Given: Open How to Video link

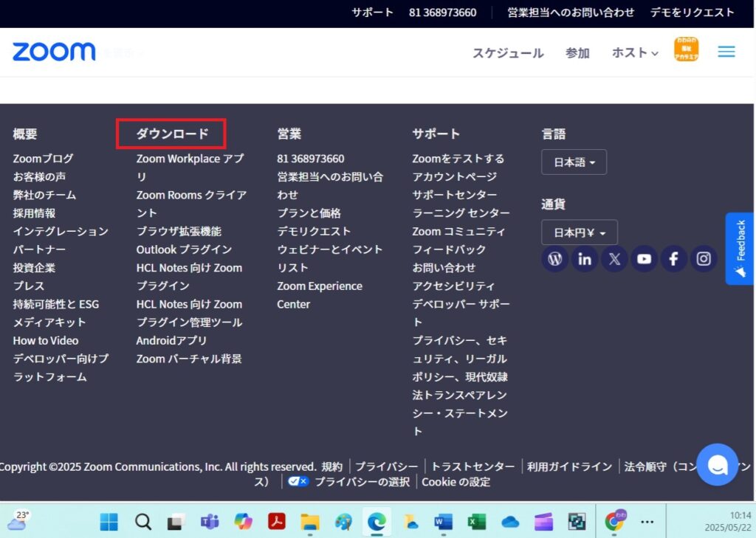Looking at the screenshot, I should [x=46, y=340].
